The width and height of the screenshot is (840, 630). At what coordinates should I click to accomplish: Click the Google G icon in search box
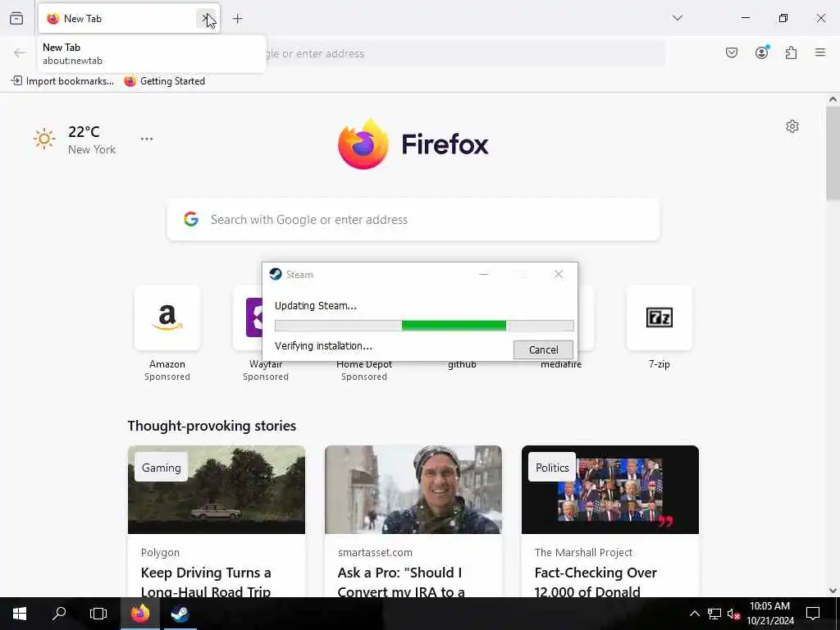[x=190, y=219]
